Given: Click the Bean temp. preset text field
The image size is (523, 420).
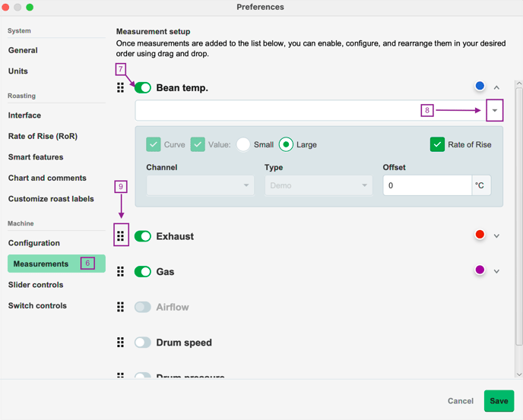Looking at the screenshot, I should (310, 110).
